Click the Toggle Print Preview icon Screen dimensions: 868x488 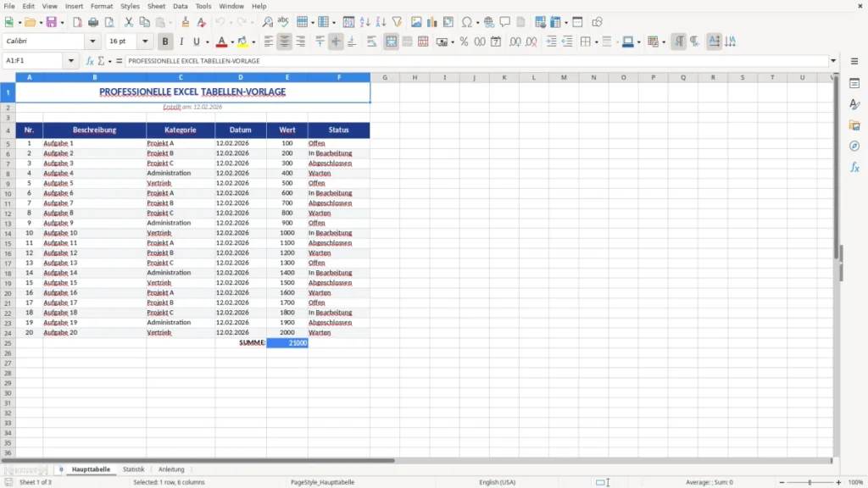coord(109,22)
